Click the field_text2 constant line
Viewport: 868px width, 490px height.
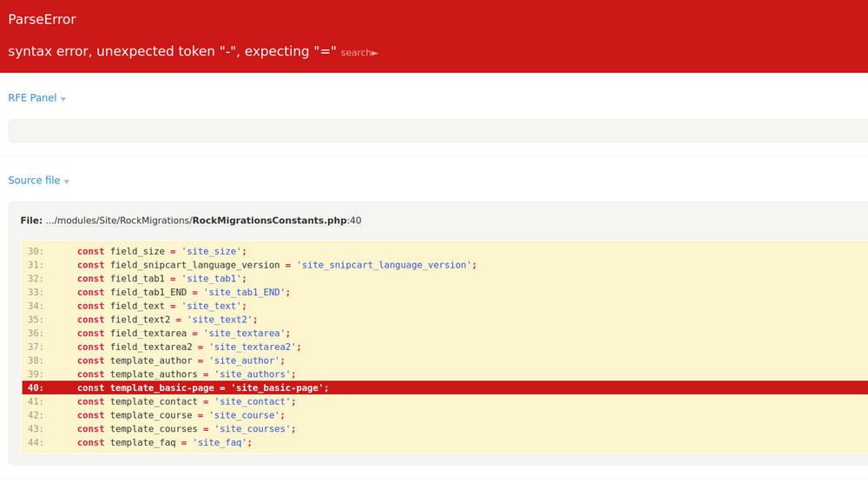(x=164, y=320)
